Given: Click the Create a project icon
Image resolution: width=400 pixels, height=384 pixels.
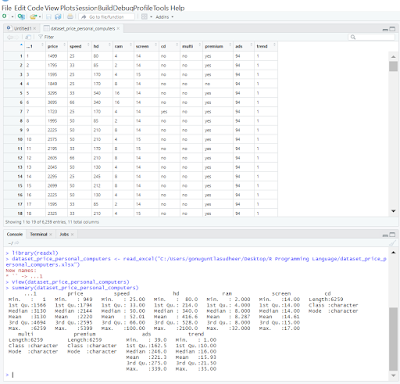Looking at the screenshot, I should coord(21,16).
